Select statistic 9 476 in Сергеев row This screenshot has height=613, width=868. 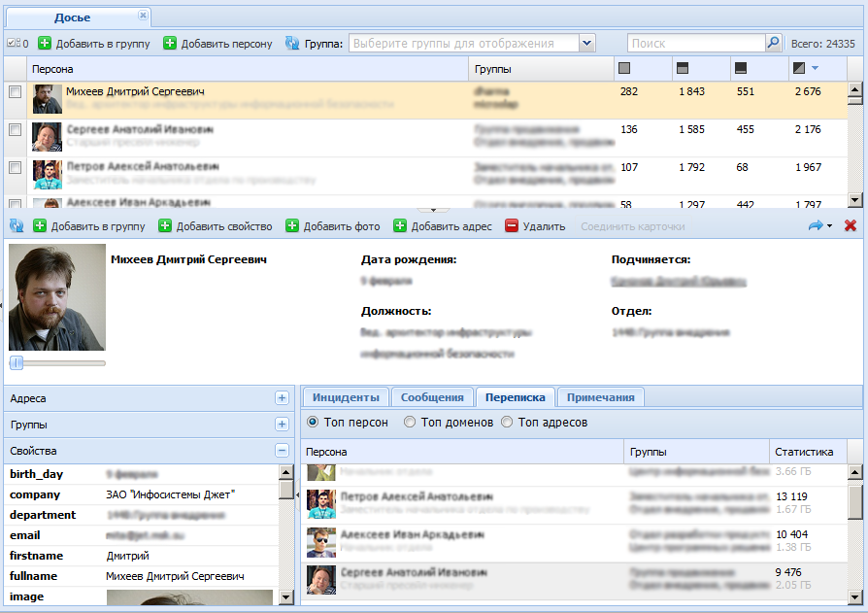(x=788, y=572)
